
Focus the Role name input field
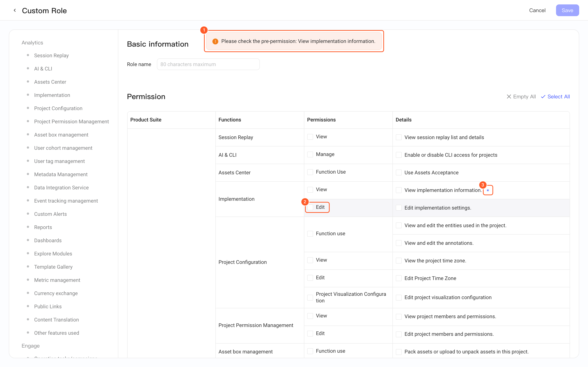click(x=208, y=64)
